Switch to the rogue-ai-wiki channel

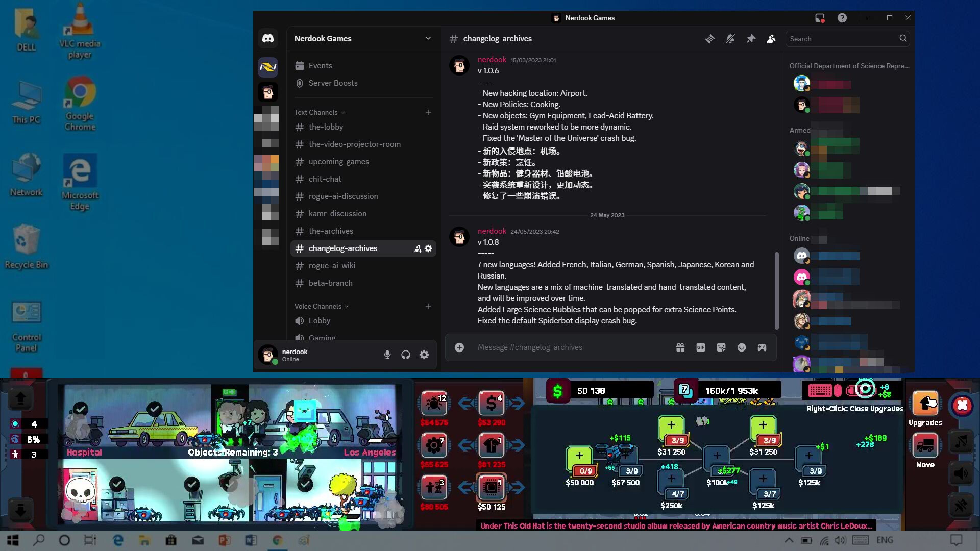coord(332,266)
